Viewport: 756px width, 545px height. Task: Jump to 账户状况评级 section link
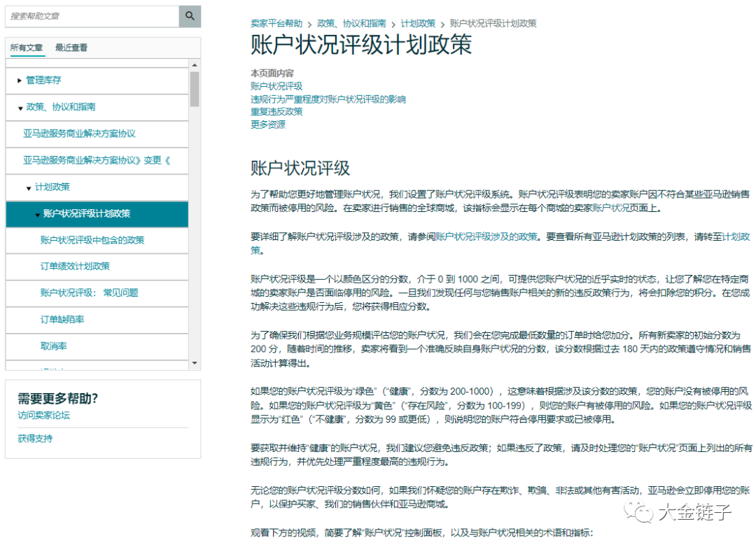pos(276,86)
